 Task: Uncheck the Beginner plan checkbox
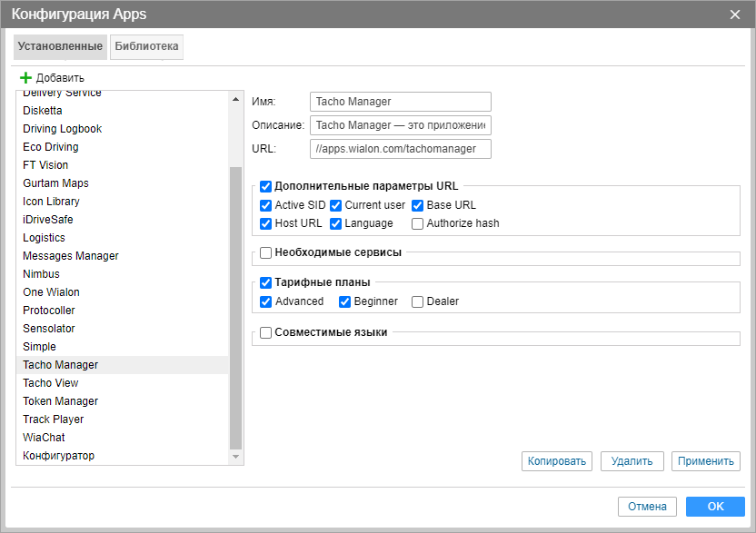[x=345, y=301]
